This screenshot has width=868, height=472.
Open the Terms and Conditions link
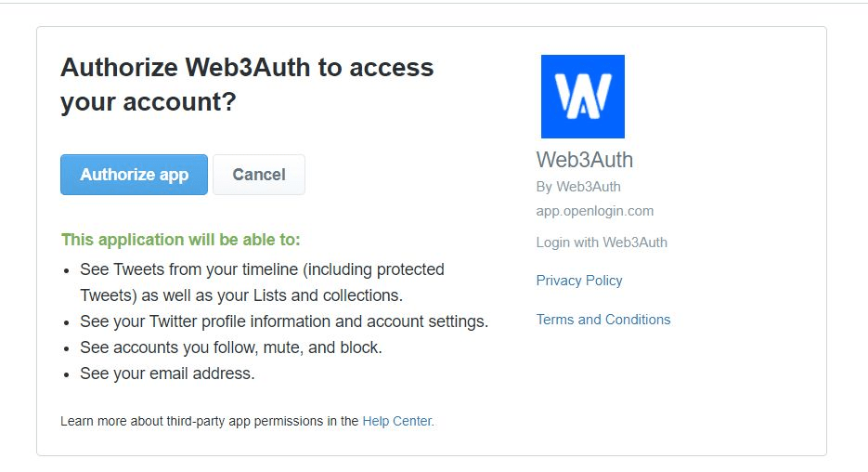tap(602, 320)
